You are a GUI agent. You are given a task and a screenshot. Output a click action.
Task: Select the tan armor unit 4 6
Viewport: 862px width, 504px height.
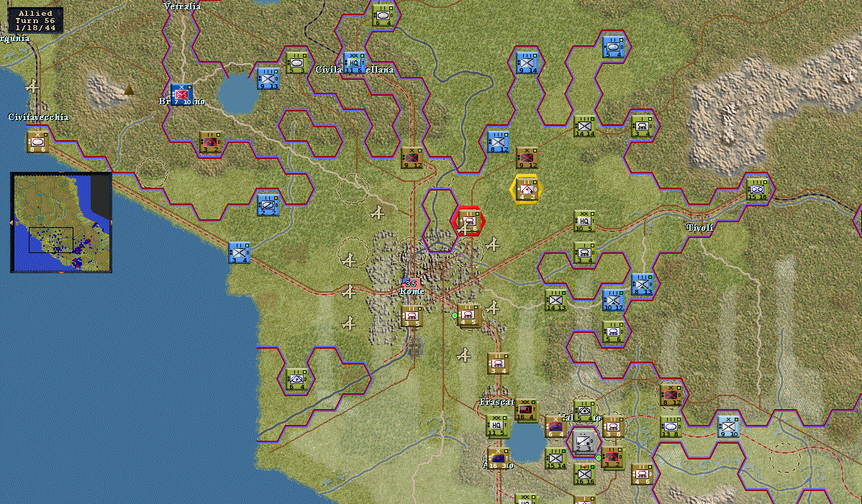[642, 473]
